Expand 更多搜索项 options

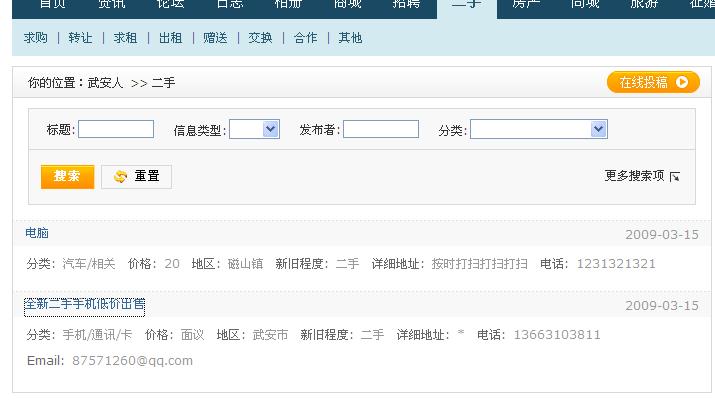tap(634, 176)
